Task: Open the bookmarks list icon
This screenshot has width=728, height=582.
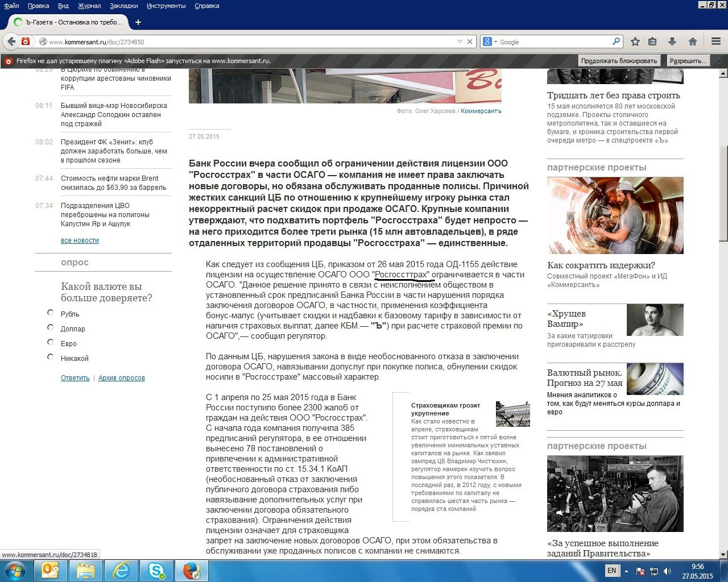Action: click(x=652, y=41)
